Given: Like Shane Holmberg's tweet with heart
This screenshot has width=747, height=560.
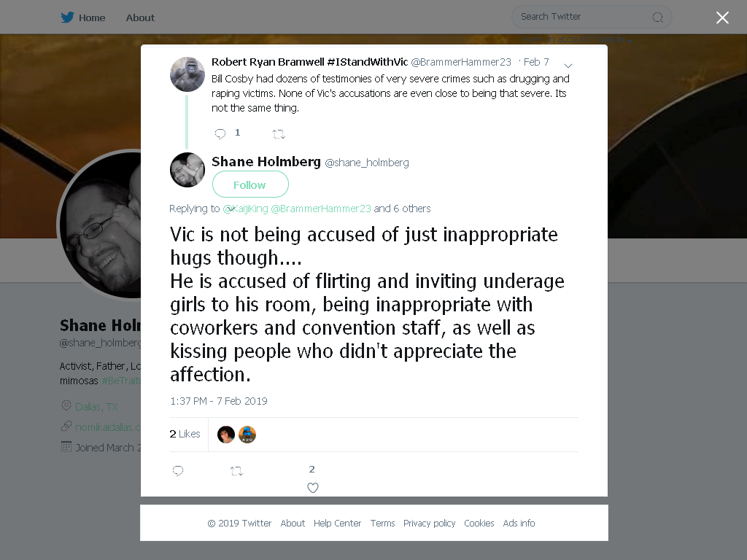Looking at the screenshot, I should [312, 488].
